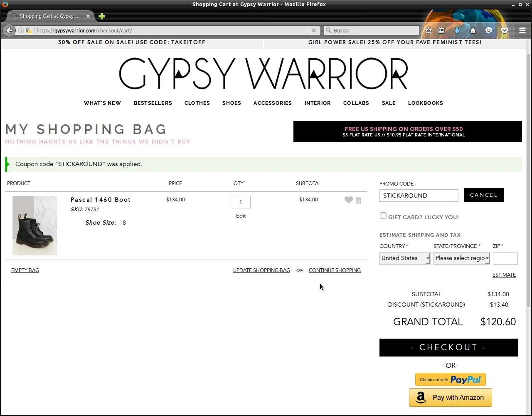Click the Estimate shipping link
This screenshot has width=532, height=416.
point(504,275)
